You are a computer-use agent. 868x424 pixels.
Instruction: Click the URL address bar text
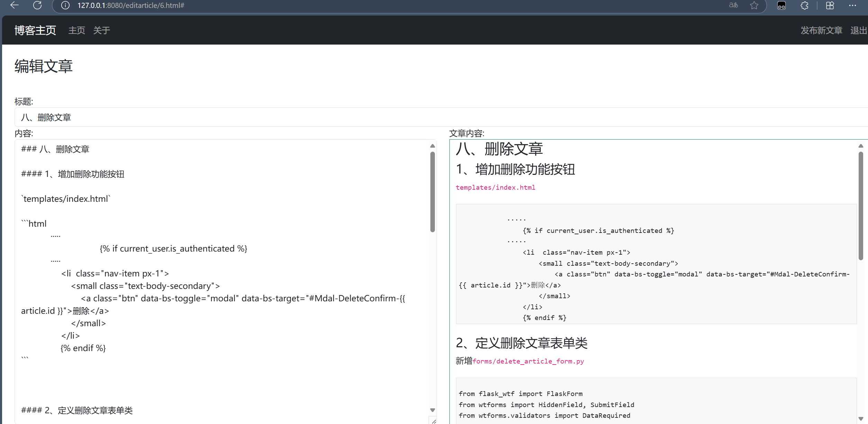131,5
